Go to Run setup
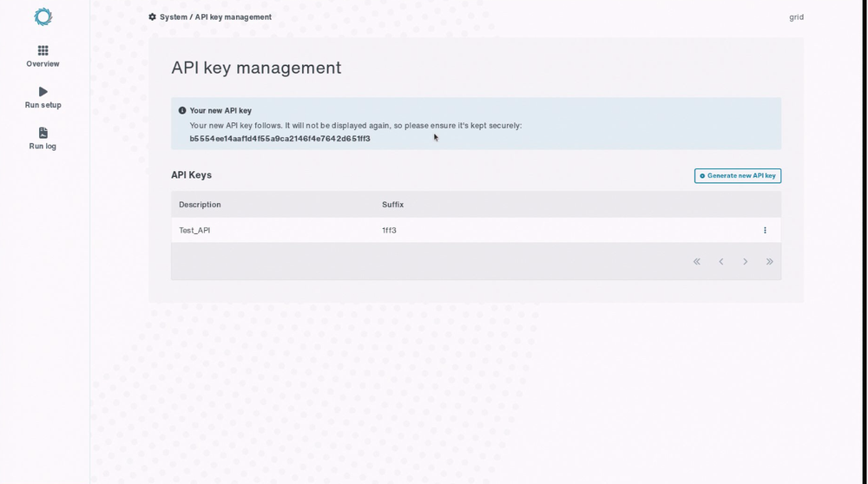 point(43,98)
